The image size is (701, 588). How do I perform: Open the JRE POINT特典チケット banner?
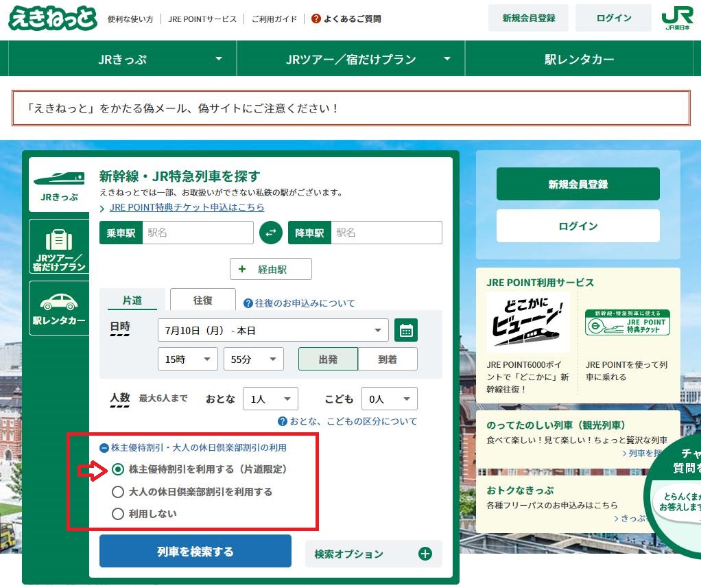point(628,322)
